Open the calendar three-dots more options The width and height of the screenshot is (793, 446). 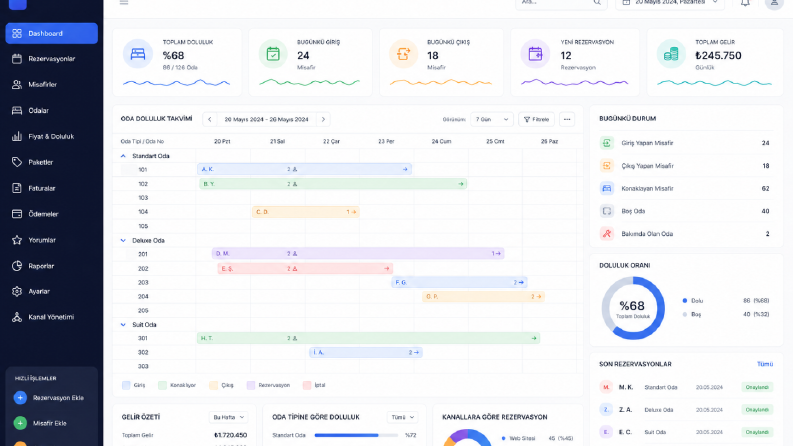pyautogui.click(x=567, y=119)
